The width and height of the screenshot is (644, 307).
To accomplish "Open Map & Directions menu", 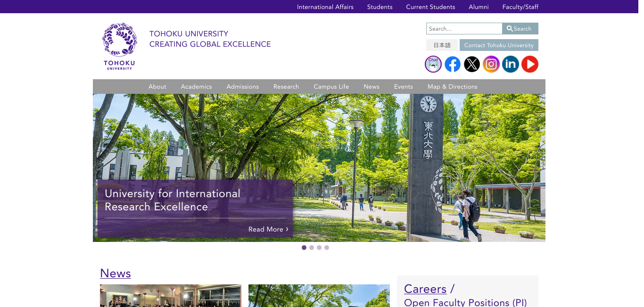I will tap(453, 87).
